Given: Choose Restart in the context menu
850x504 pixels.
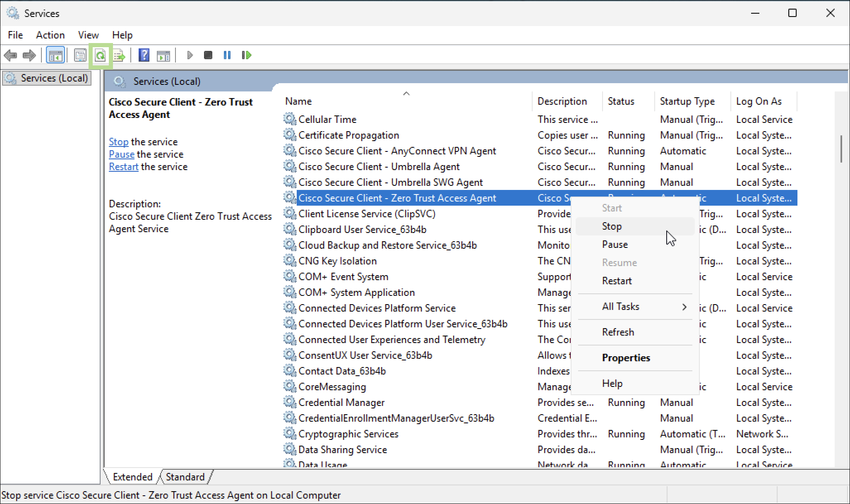Looking at the screenshot, I should 635,281.
